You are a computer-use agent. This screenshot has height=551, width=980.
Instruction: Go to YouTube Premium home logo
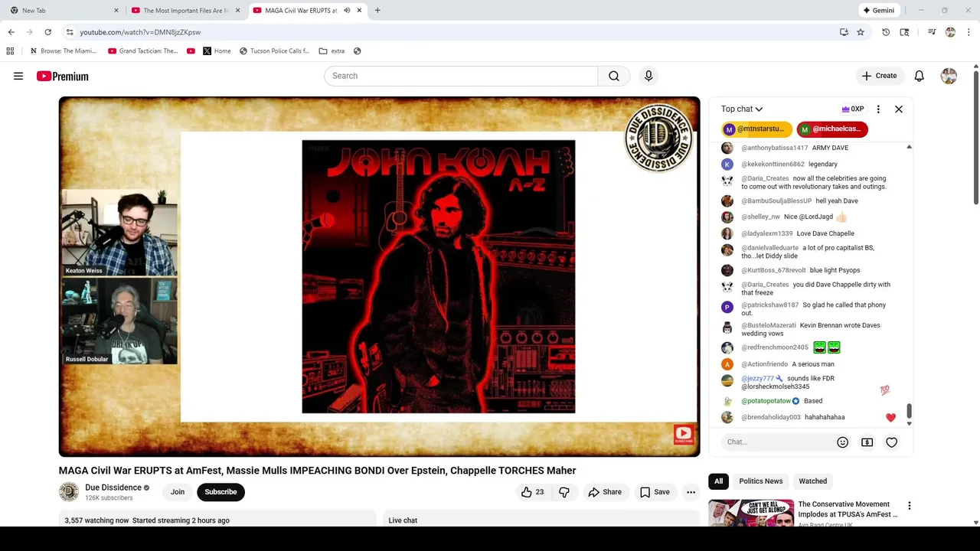62,76
